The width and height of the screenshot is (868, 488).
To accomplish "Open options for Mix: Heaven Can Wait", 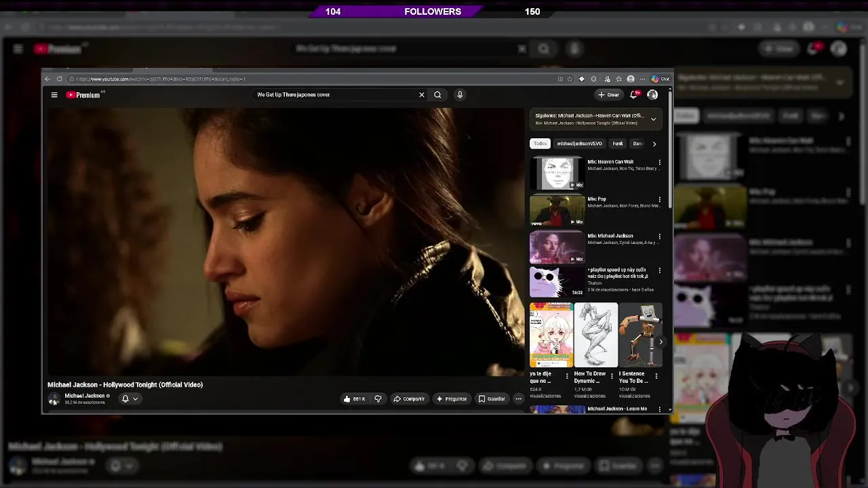I will coord(659,163).
